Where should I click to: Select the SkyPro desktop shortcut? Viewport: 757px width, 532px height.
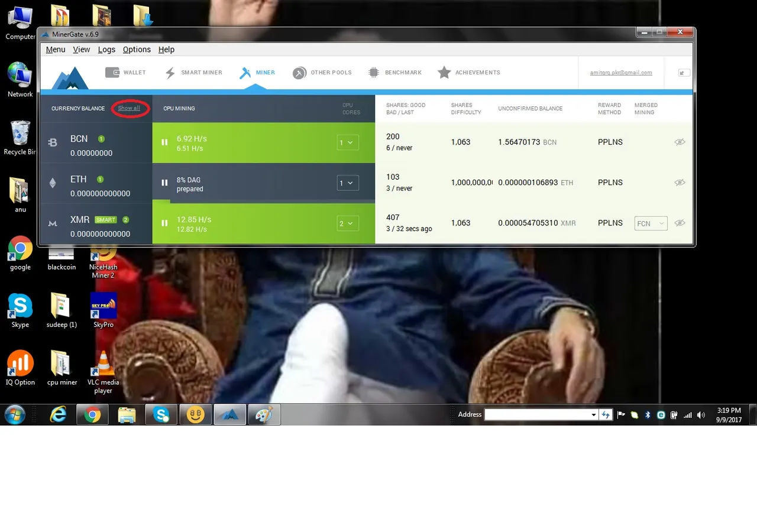[103, 310]
